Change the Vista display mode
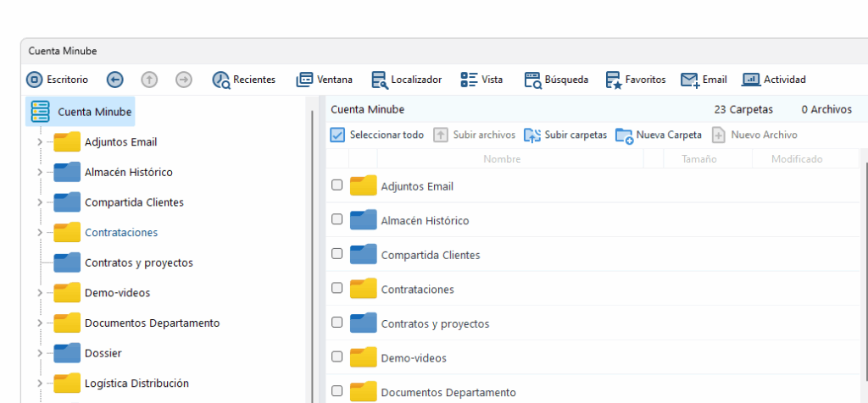Screen dimensions: 868x403 (481, 80)
